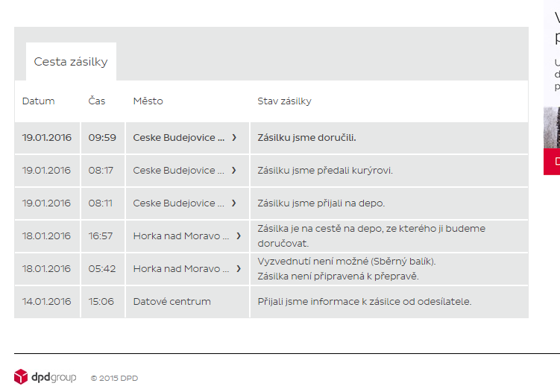Image resolution: width=560 pixels, height=392 pixels.
Task: Click the © 2015 DPD footer text
Action: pyautogui.click(x=114, y=379)
